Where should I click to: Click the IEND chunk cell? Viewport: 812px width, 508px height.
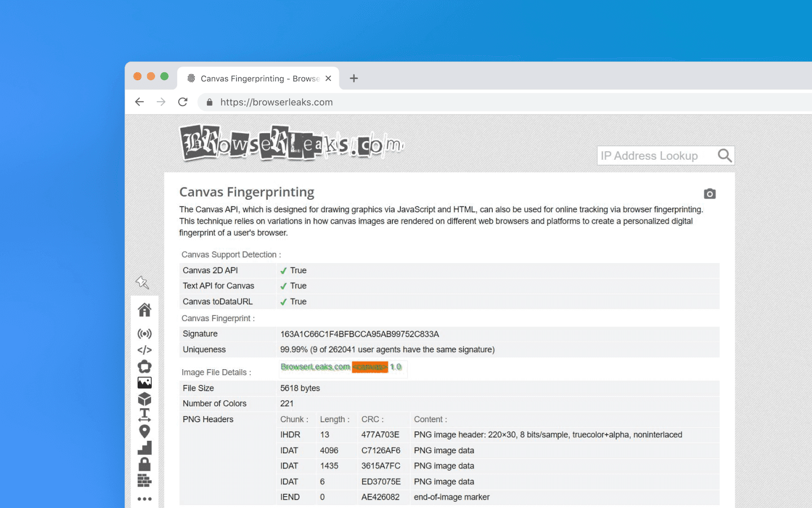(x=290, y=497)
